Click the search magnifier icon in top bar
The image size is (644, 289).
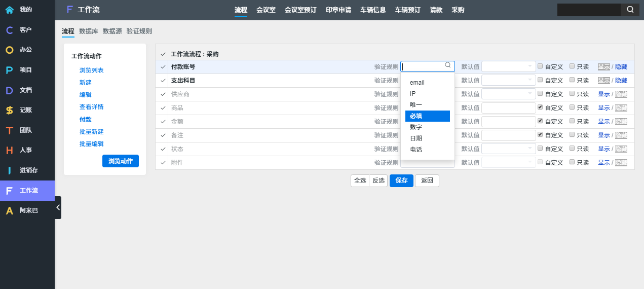(x=630, y=10)
